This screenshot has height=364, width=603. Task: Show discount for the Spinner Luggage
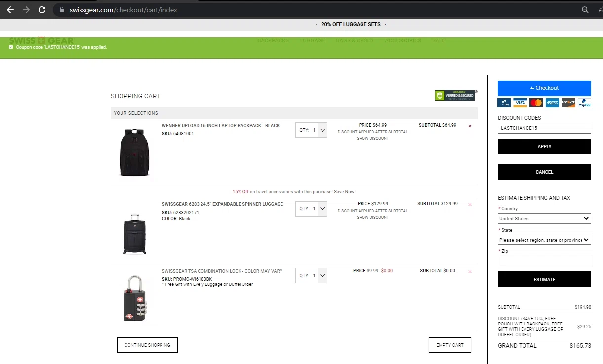pyautogui.click(x=373, y=217)
